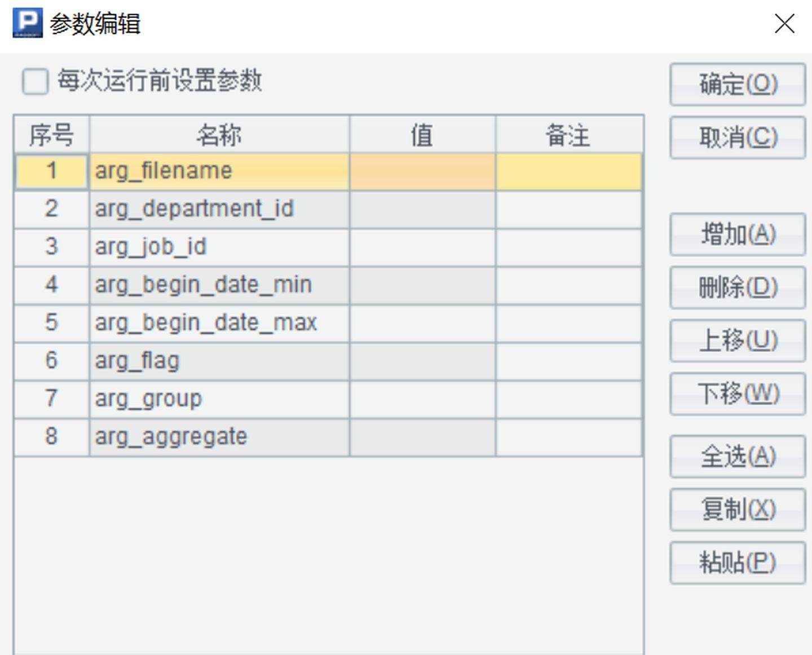Click the application P icon in title bar
This screenshot has width=812, height=655.
pyautogui.click(x=28, y=23)
